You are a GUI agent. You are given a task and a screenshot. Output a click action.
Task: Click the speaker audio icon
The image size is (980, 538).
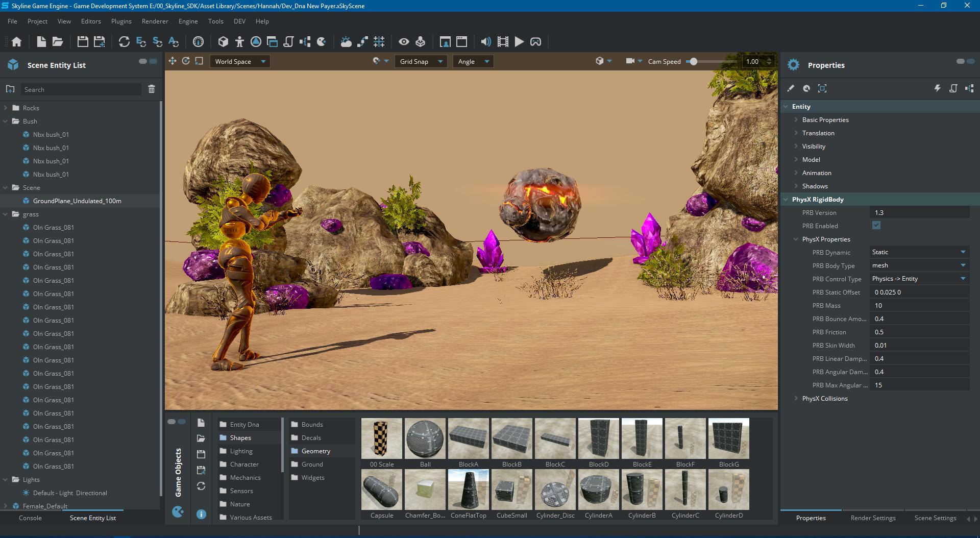click(x=486, y=42)
